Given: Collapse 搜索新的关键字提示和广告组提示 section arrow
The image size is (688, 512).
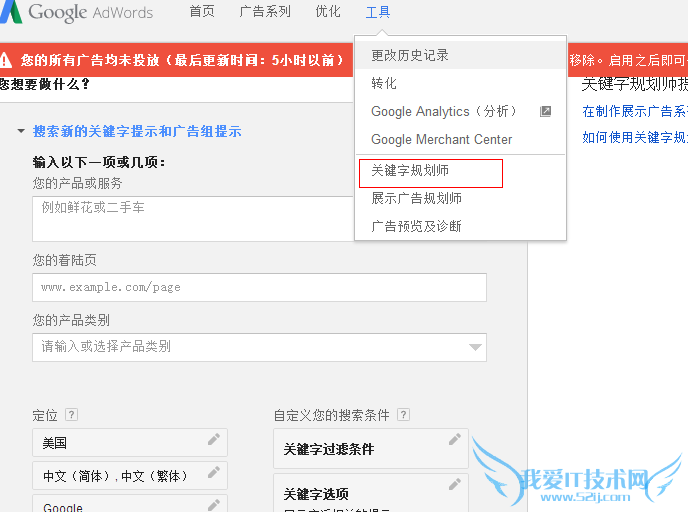Looking at the screenshot, I should pyautogui.click(x=21, y=131).
